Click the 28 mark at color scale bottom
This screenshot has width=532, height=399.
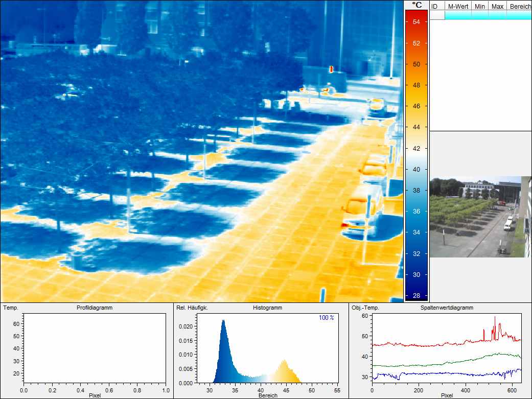point(417,296)
